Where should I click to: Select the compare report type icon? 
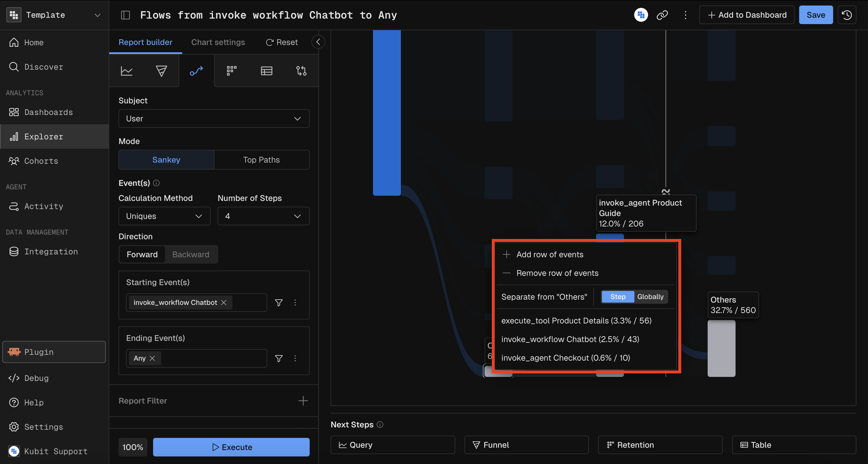pos(301,71)
